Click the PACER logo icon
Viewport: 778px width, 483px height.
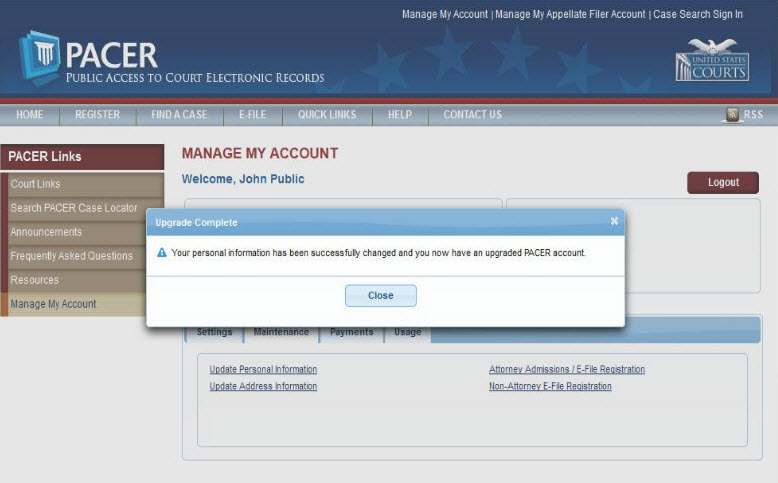click(40, 57)
